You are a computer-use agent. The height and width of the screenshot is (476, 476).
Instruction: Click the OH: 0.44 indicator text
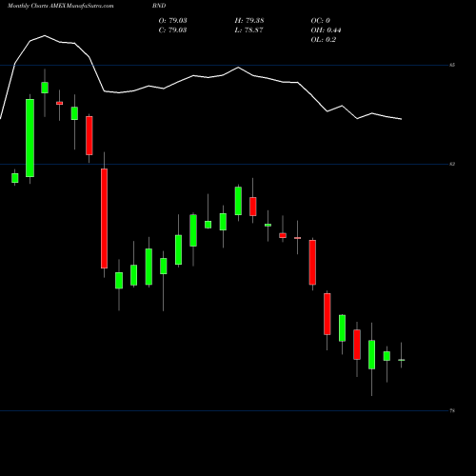pos(326,30)
